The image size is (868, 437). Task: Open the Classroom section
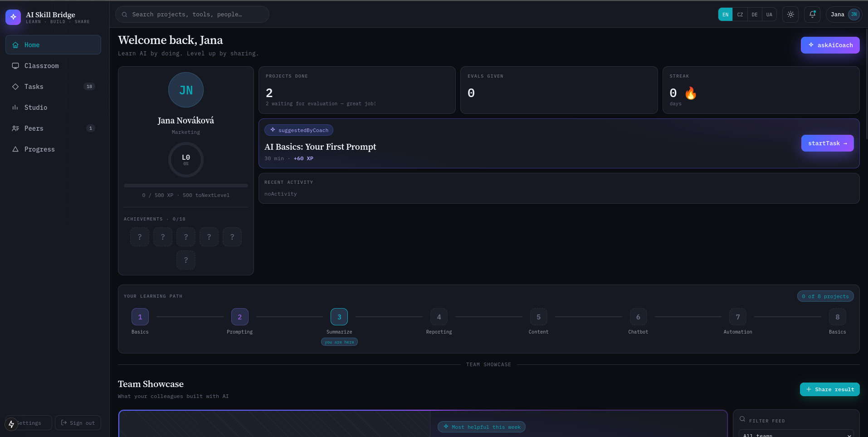point(53,66)
